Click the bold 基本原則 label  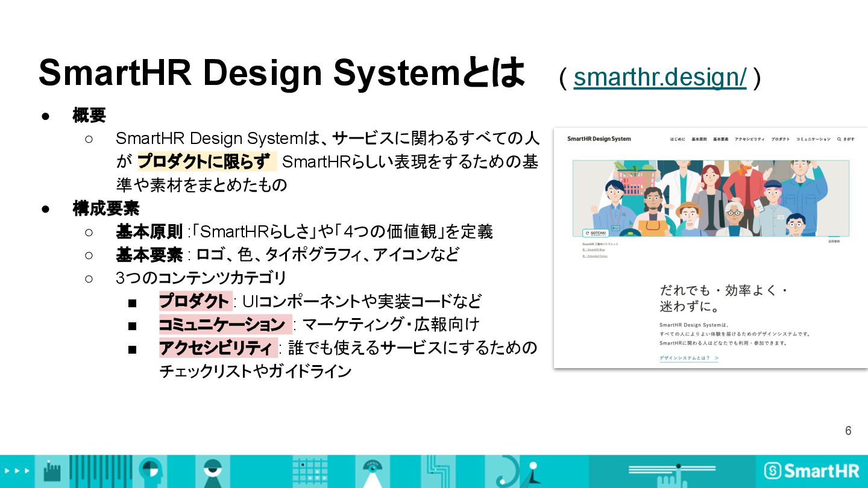149,232
